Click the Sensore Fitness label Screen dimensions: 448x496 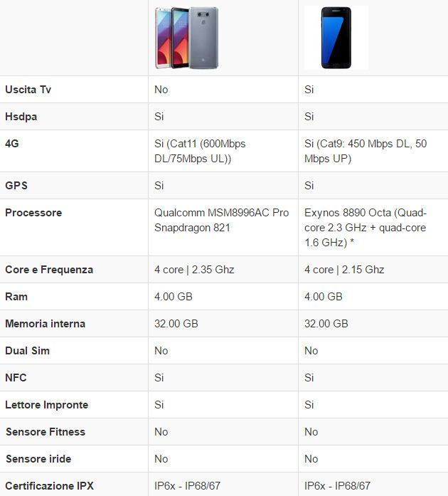click(x=45, y=432)
